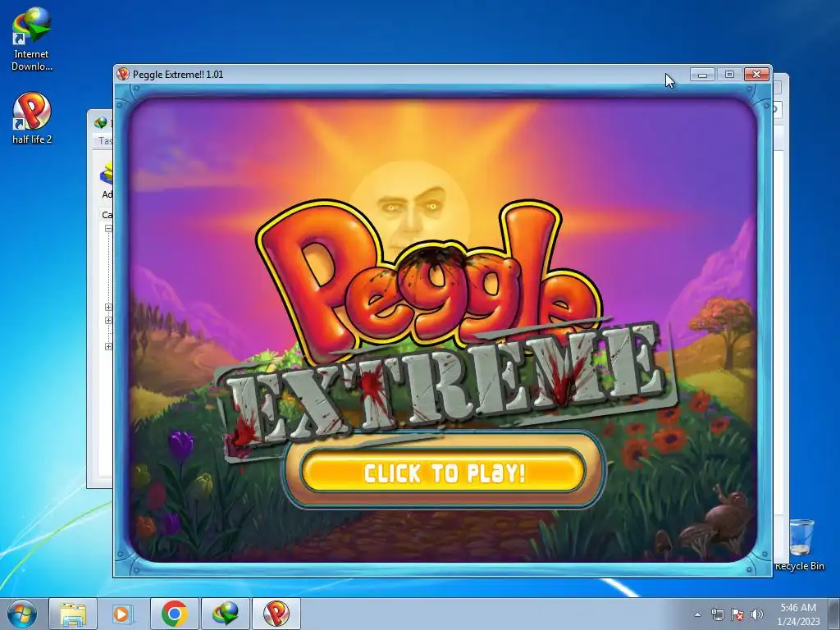This screenshot has width=840, height=630.
Task: Close the Peggle Extreme window
Action: pyautogui.click(x=756, y=75)
